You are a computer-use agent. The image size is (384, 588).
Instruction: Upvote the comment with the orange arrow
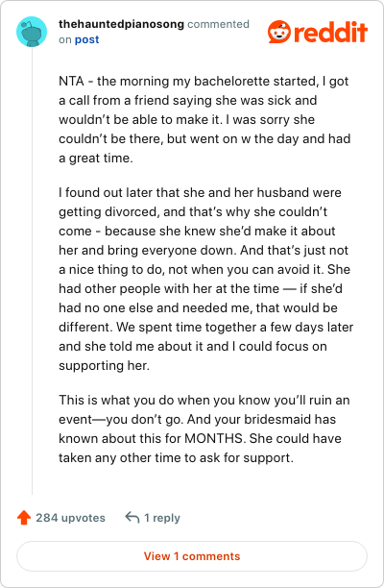[x=24, y=518]
